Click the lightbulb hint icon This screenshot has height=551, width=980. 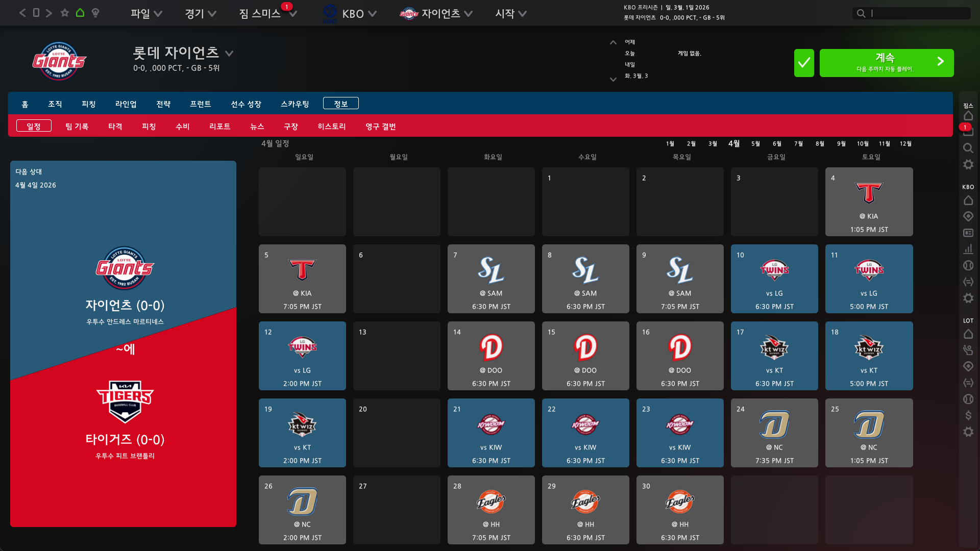pos(95,13)
